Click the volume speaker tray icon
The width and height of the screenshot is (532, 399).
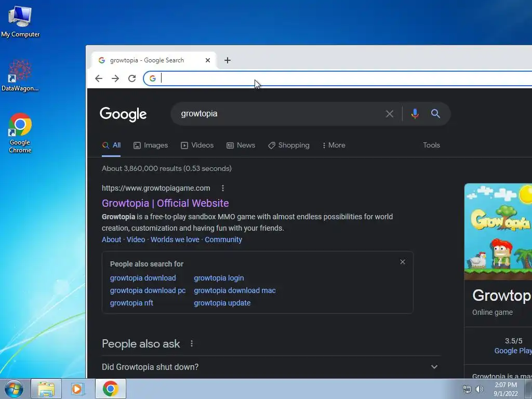point(480,389)
